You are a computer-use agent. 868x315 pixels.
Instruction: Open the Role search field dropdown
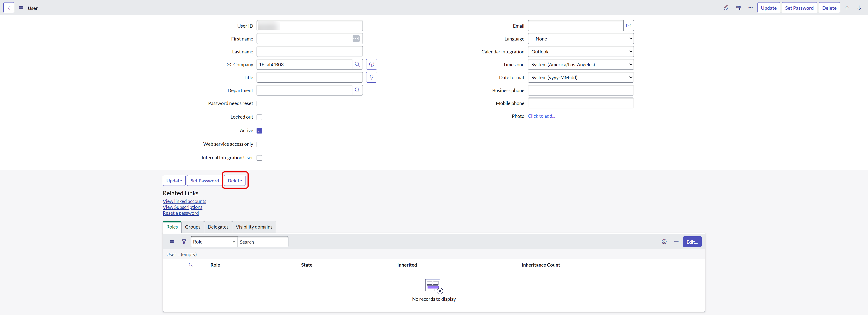(214, 242)
